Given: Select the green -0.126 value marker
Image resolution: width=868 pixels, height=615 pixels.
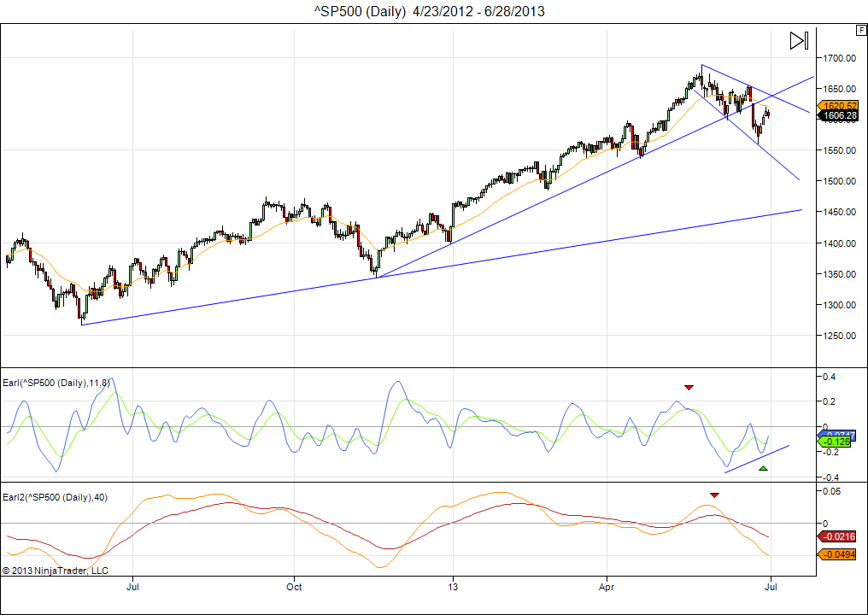Looking at the screenshot, I should pyautogui.click(x=838, y=442).
